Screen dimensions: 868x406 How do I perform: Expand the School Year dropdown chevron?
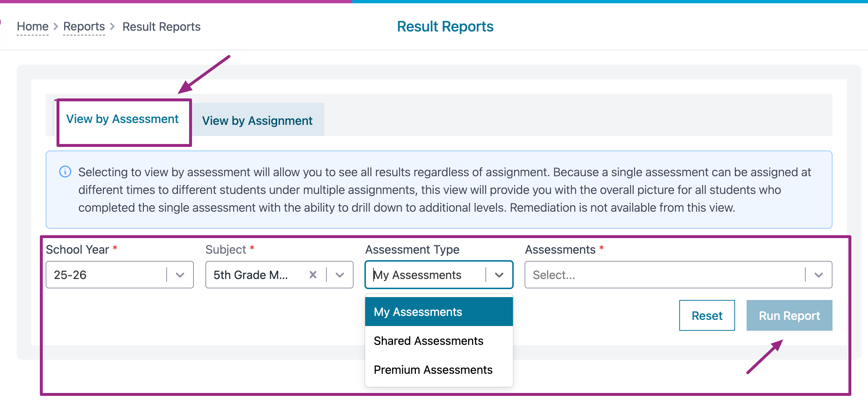pos(180,275)
